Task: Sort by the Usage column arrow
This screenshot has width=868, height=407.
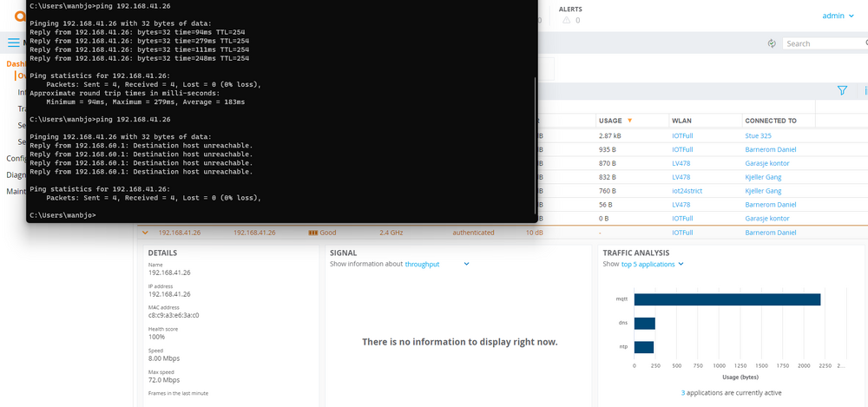Action: (629, 121)
